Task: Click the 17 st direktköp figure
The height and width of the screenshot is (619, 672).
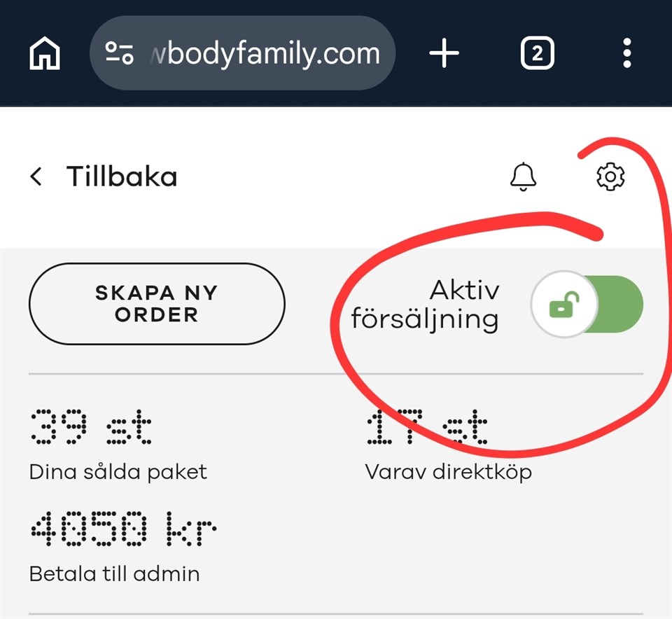Action: [x=427, y=426]
